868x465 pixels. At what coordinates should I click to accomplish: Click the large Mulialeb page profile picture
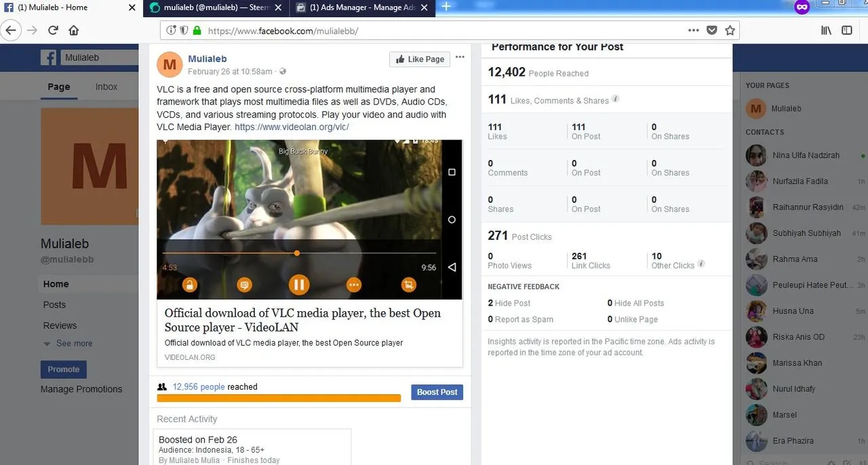tap(90, 166)
